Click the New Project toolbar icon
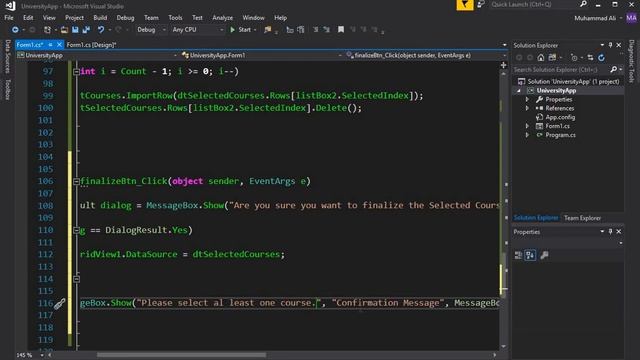The height and width of the screenshot is (360, 640). point(47,30)
